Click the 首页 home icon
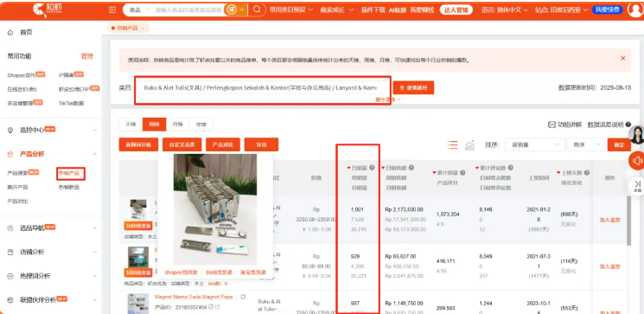This screenshot has height=314, width=644. 10,33
